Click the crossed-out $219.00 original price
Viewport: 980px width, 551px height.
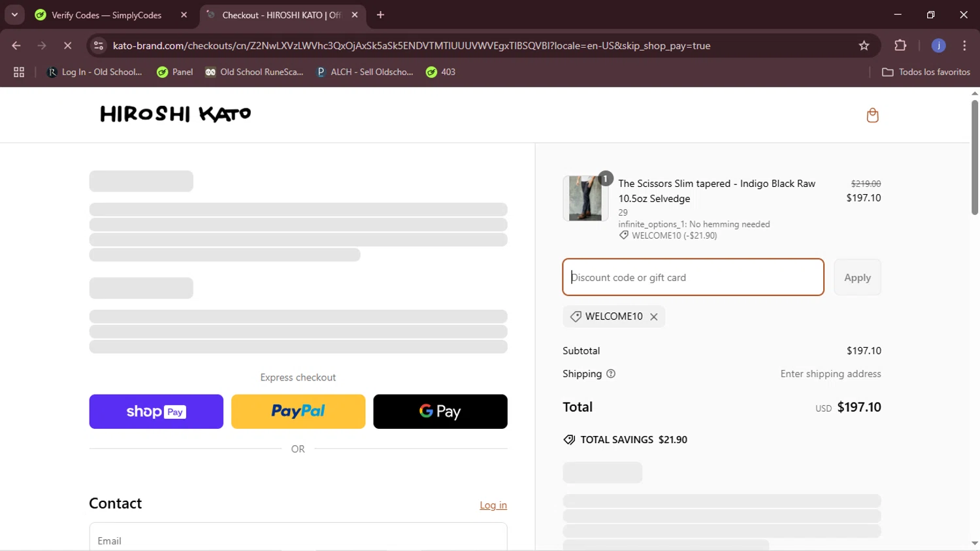[866, 184]
